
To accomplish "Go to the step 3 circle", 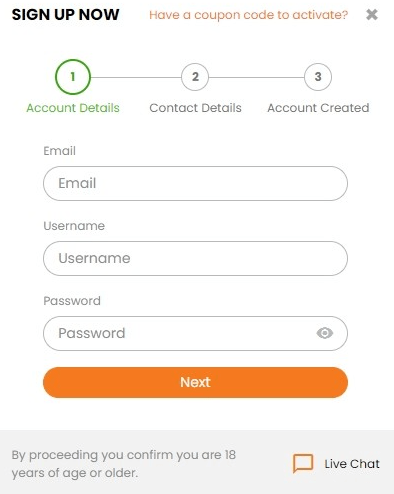I will click(318, 77).
